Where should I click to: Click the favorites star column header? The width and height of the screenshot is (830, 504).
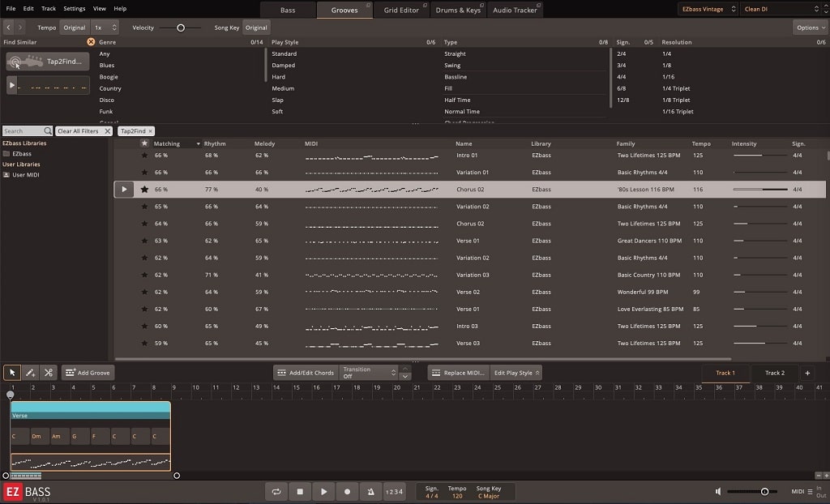(x=144, y=143)
